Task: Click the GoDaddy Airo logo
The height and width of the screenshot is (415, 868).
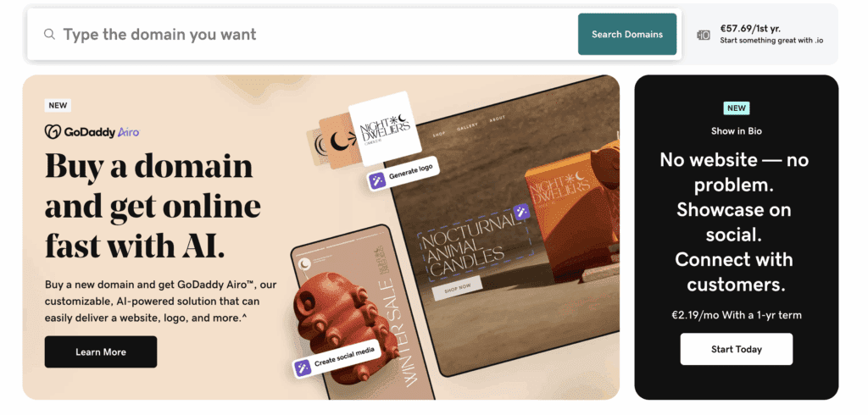Action: (92, 132)
